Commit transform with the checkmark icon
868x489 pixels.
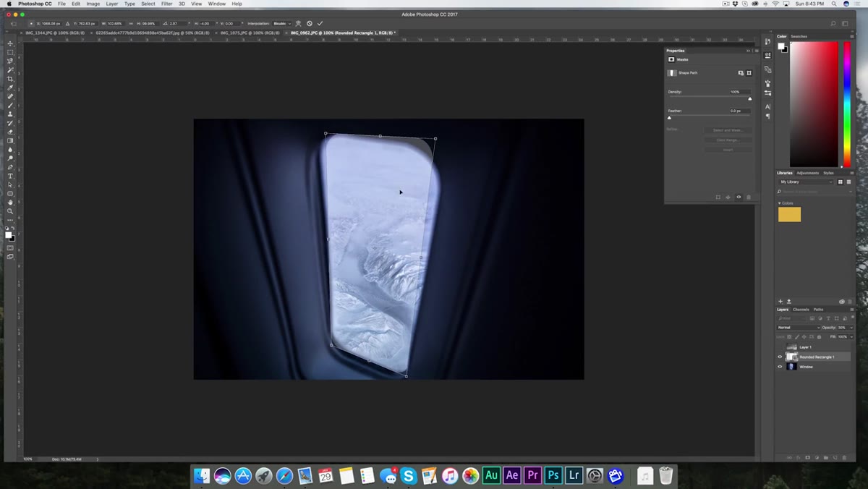coord(320,23)
